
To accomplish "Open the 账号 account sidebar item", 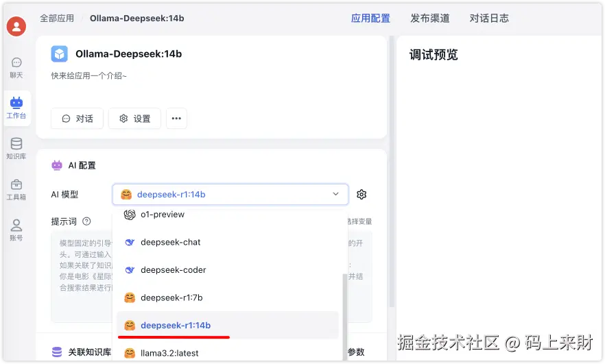I will click(16, 230).
